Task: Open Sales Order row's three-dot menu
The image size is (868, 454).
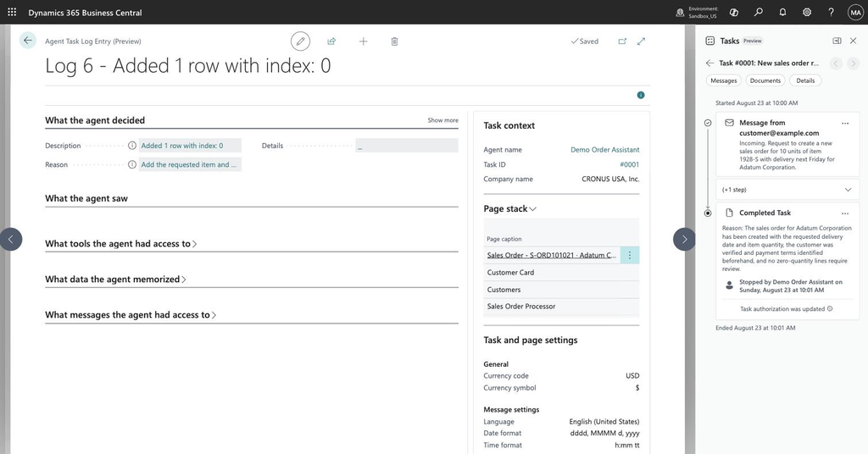Action: [630, 255]
